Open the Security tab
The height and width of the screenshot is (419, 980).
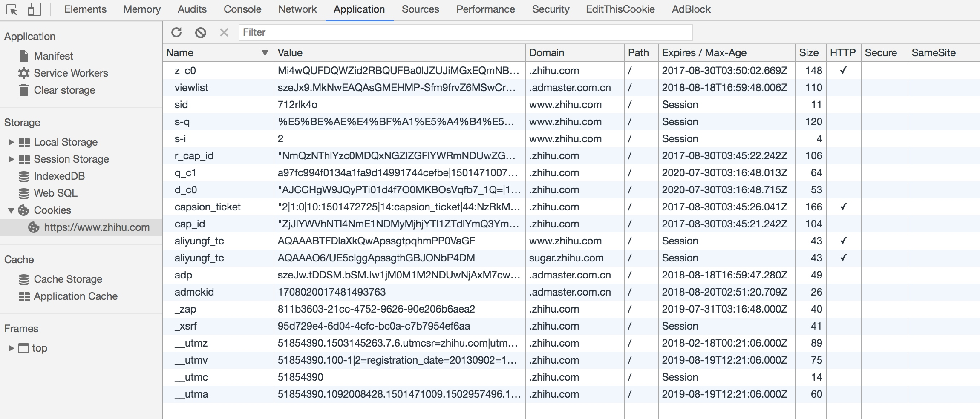[551, 9]
